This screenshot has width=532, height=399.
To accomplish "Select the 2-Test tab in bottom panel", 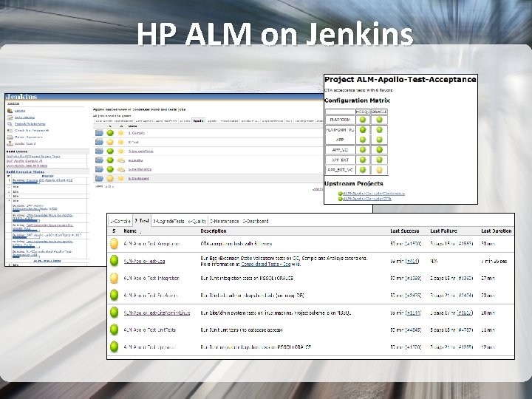I will tap(141, 221).
